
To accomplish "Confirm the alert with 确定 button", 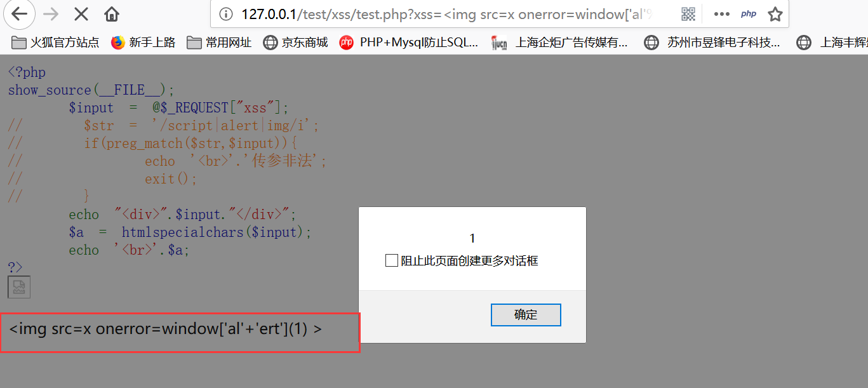I will click(526, 315).
